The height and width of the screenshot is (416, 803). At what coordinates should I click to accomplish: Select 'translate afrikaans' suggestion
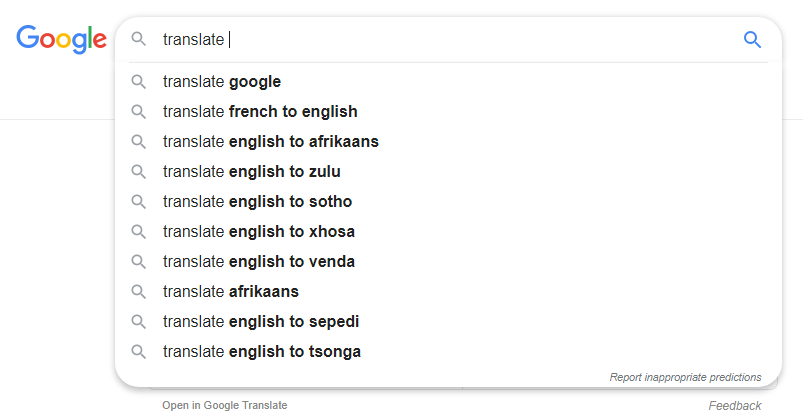231,292
